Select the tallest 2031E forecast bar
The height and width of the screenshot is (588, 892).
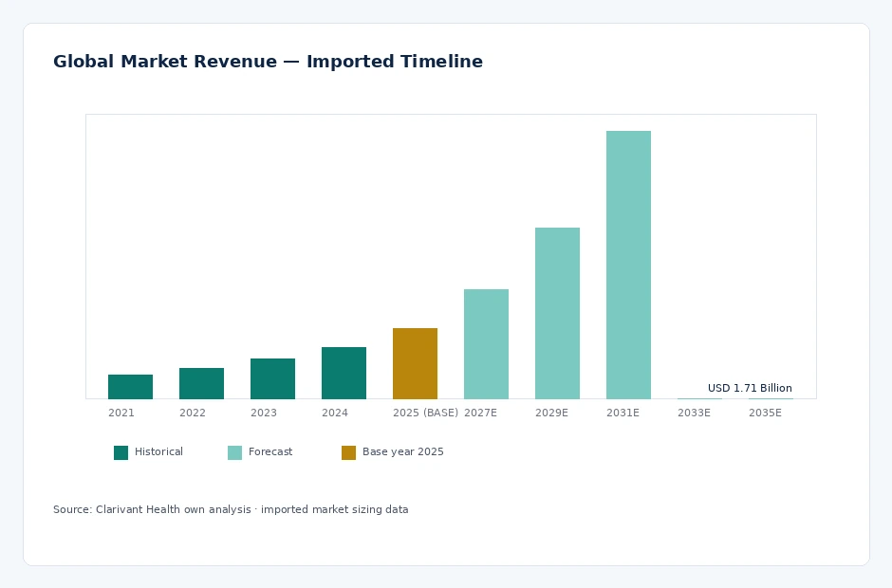click(628, 265)
